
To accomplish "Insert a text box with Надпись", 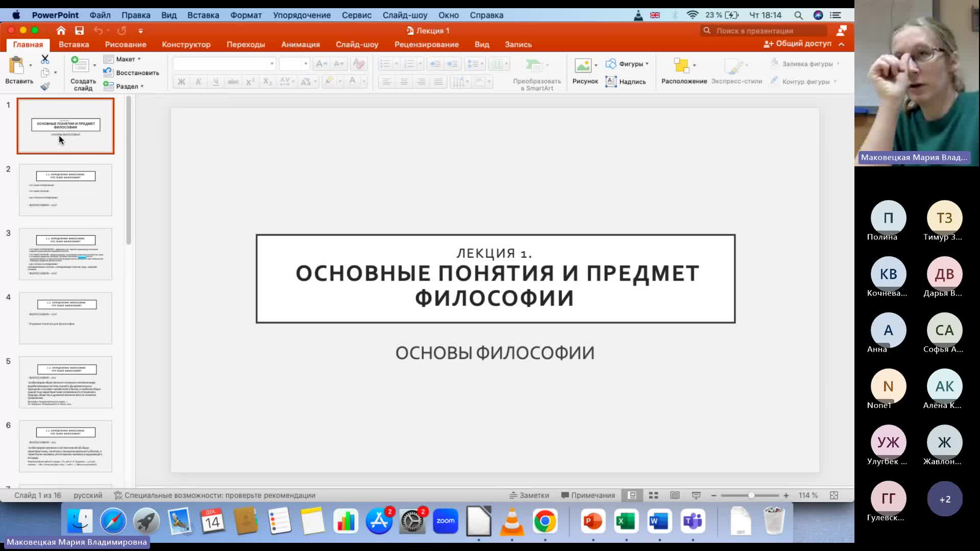I will pos(626,82).
